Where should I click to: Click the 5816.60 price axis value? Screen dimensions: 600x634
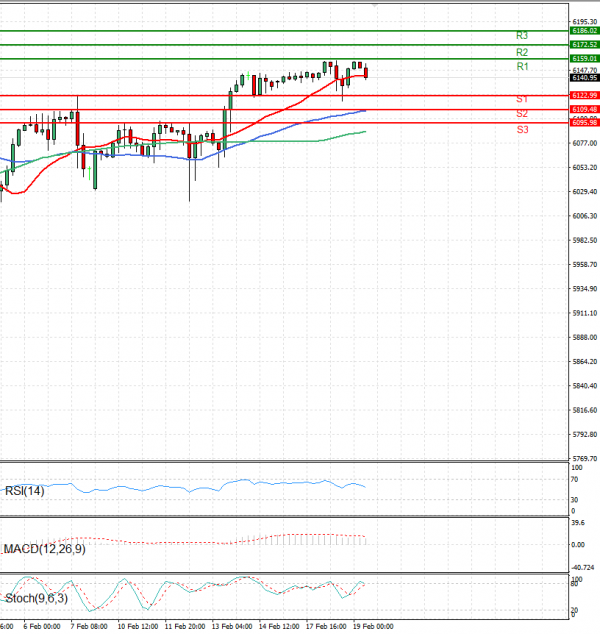tap(585, 410)
